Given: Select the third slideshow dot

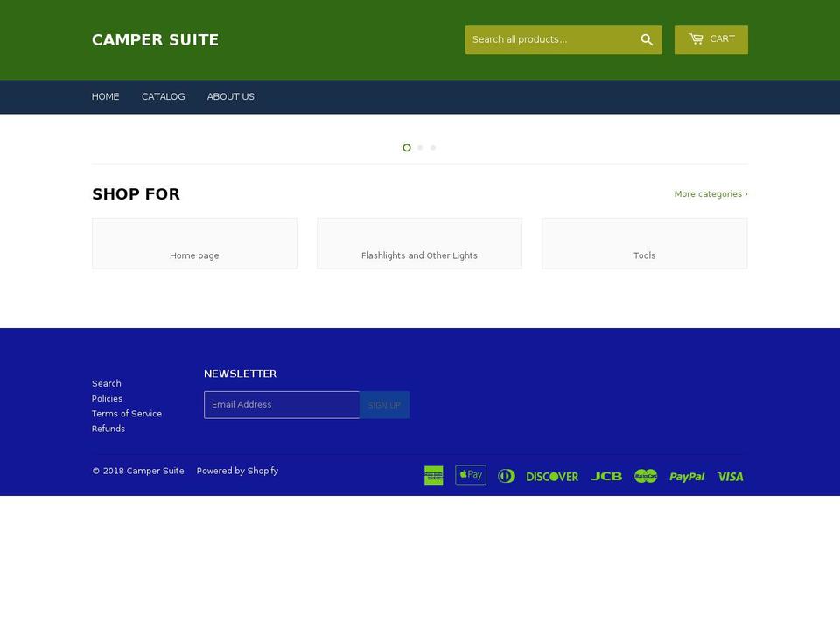Looking at the screenshot, I should (x=433, y=147).
